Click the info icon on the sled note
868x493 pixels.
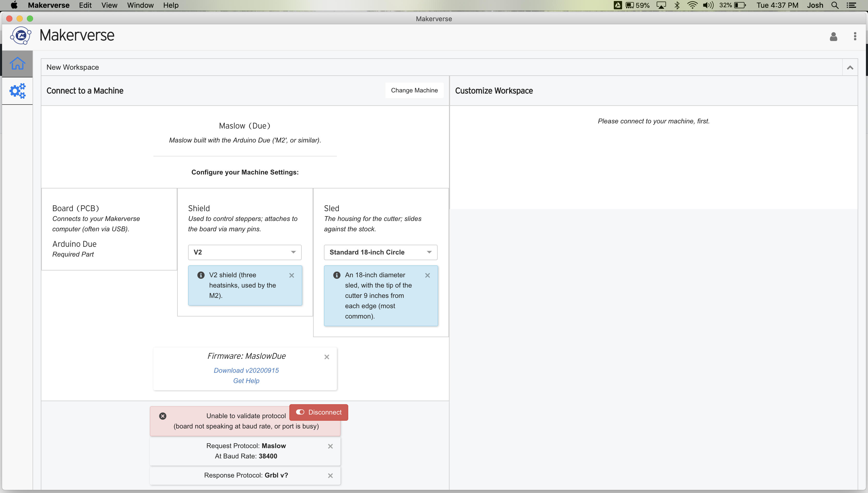[x=336, y=275]
